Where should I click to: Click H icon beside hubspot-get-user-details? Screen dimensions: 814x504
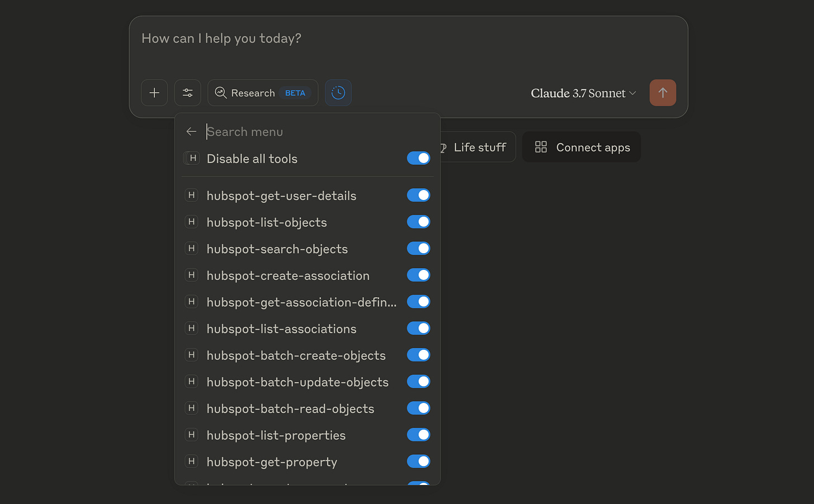[191, 195]
